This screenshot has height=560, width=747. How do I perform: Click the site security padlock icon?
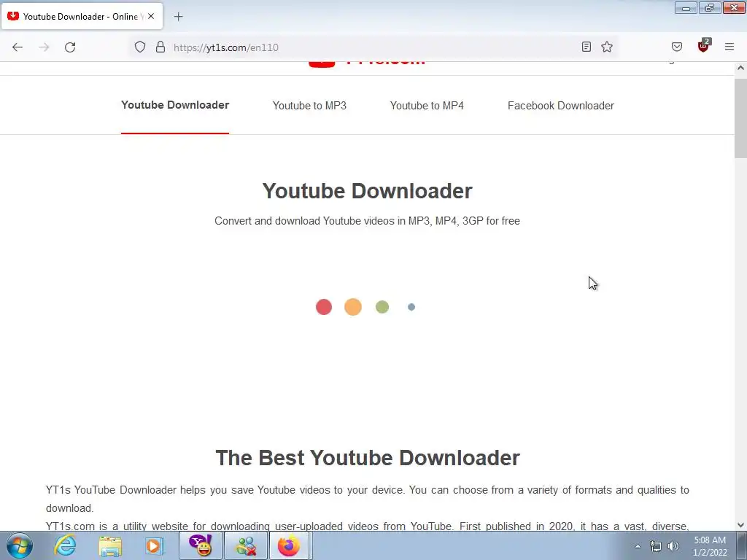pos(160,47)
